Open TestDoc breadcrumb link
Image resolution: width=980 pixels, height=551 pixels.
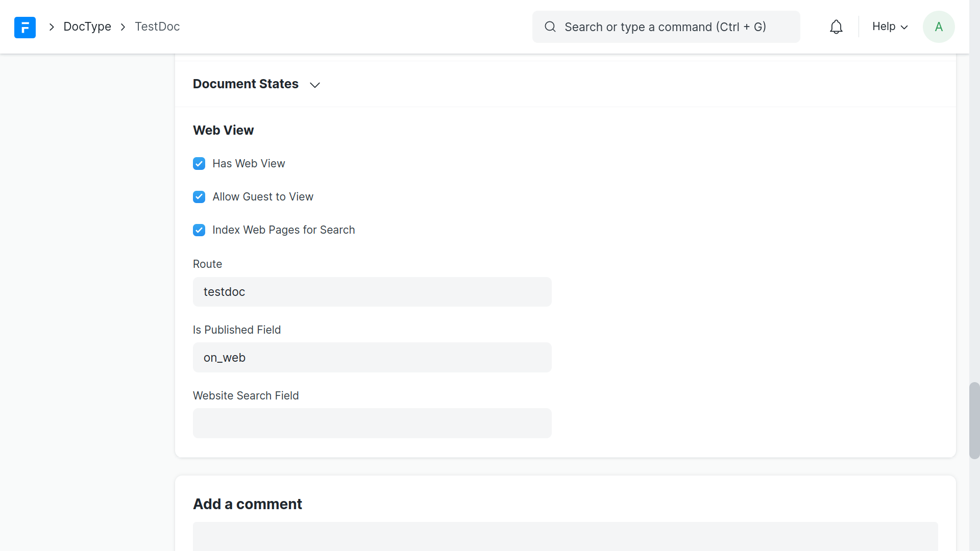click(157, 27)
